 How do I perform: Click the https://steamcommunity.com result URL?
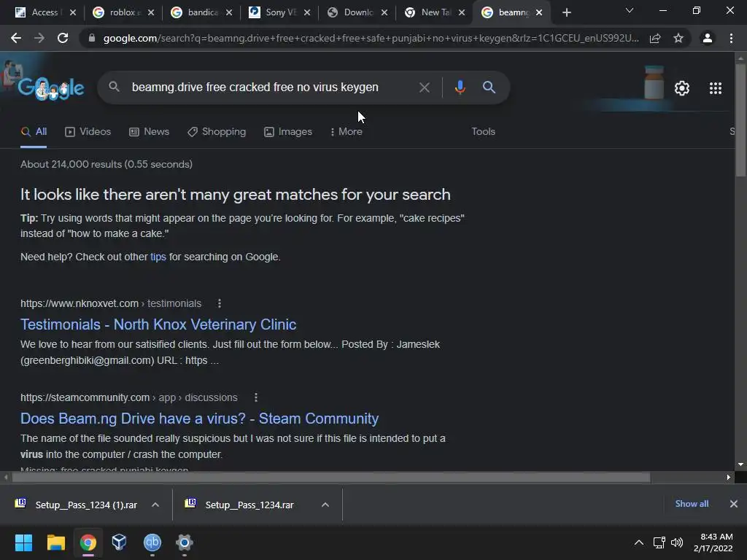coord(128,397)
